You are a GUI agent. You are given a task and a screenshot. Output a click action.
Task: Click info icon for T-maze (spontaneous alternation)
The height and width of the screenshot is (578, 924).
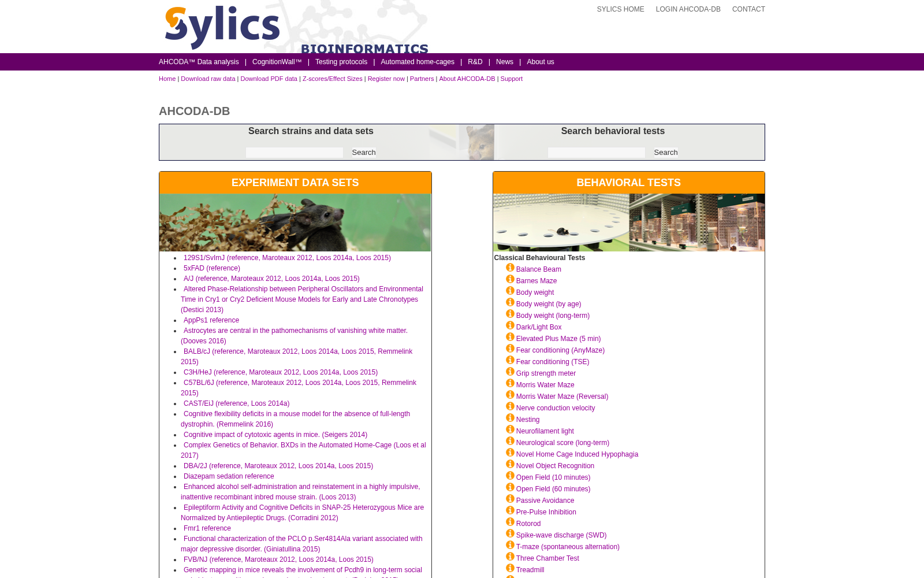click(510, 545)
